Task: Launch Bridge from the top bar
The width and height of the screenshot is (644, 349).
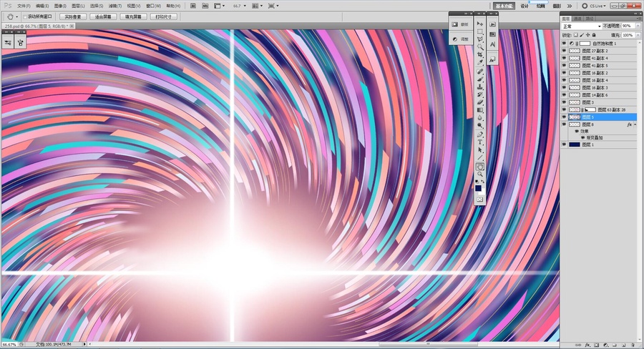Action: pyautogui.click(x=193, y=6)
